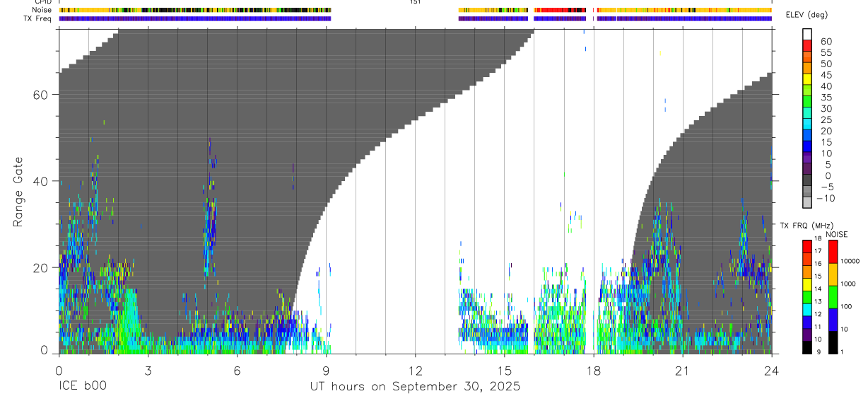Click the 'TX Freq' row label at top left
This screenshot has width=868, height=401.
point(38,18)
